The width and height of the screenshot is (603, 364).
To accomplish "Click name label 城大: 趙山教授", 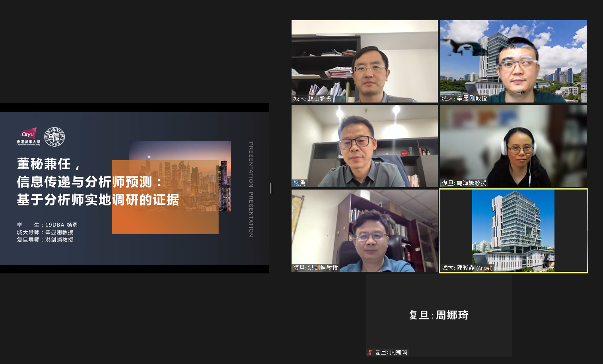I will (312, 99).
